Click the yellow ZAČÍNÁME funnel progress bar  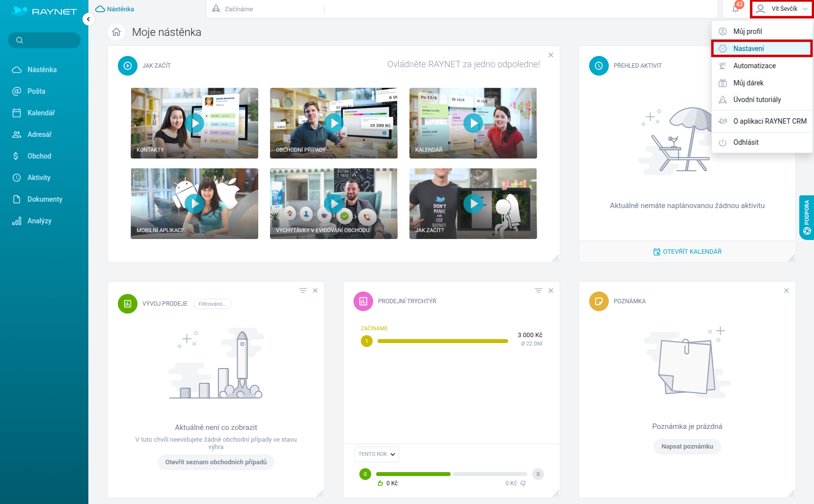click(x=442, y=341)
